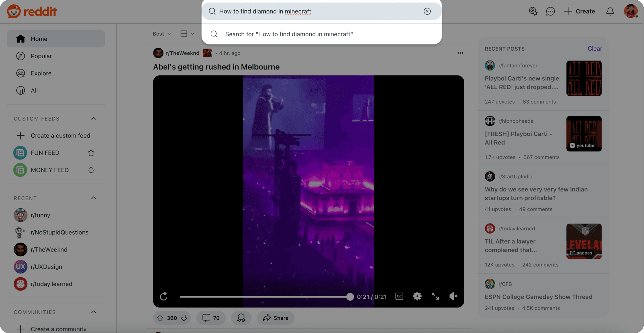
Task: Open r/todayilearned in the sidebar
Action: tap(56, 284)
